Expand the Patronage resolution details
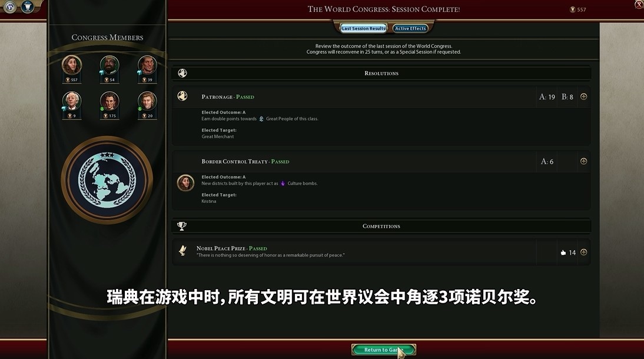This screenshot has height=359, width=644. click(583, 97)
